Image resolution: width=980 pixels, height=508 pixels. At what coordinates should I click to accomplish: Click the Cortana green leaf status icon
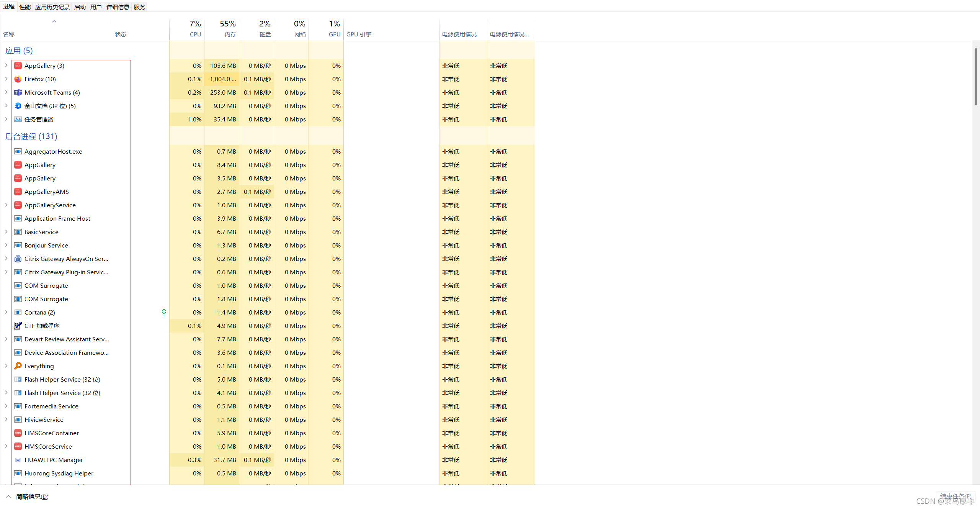[164, 312]
